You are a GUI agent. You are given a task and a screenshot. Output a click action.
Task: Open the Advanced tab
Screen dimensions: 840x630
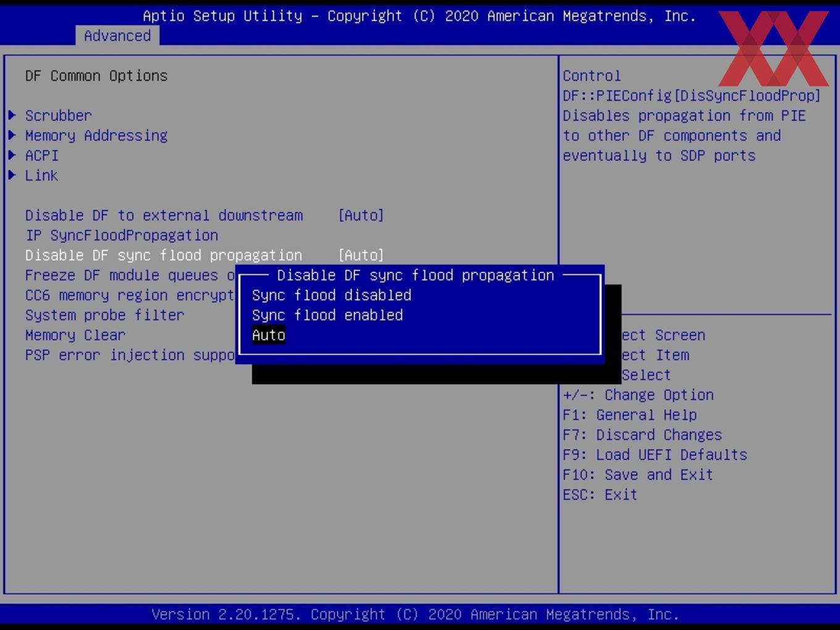click(x=117, y=36)
